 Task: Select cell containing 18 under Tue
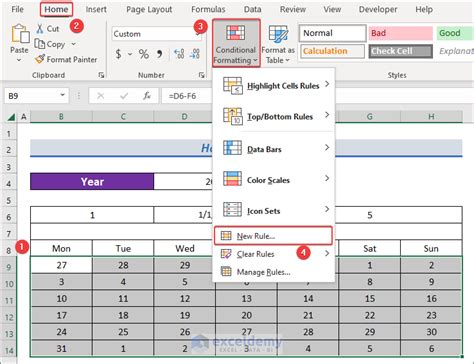(x=123, y=315)
